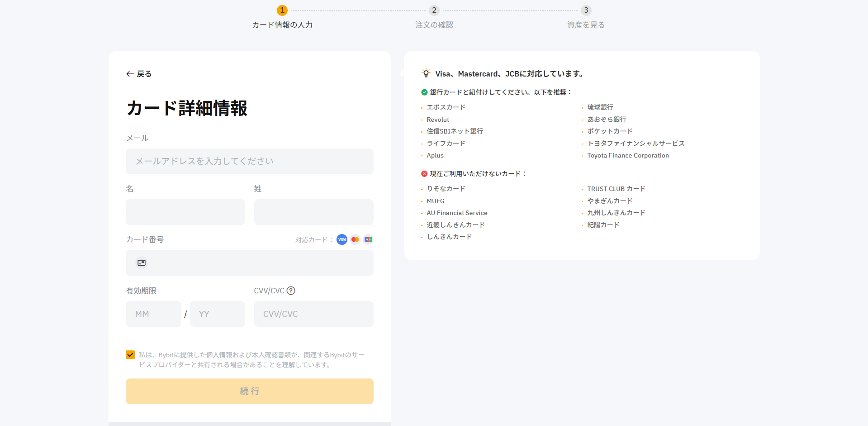Uncheck the Bybit personal data consent checkbox

click(x=130, y=354)
